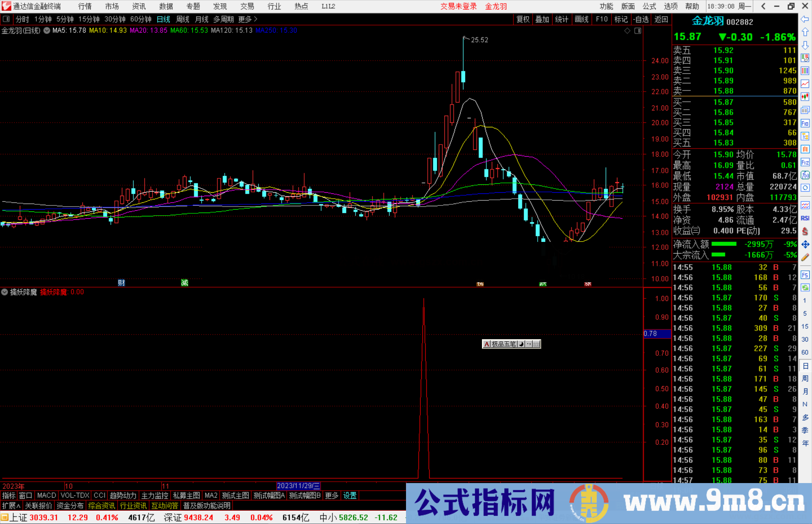
Task: Open the 数据 menu in the top menu bar
Action: coord(165,6)
